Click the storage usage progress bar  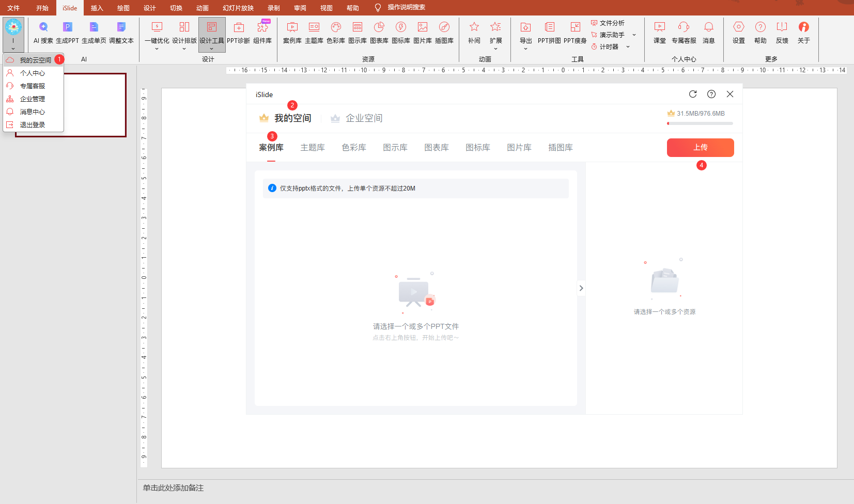tap(700, 123)
